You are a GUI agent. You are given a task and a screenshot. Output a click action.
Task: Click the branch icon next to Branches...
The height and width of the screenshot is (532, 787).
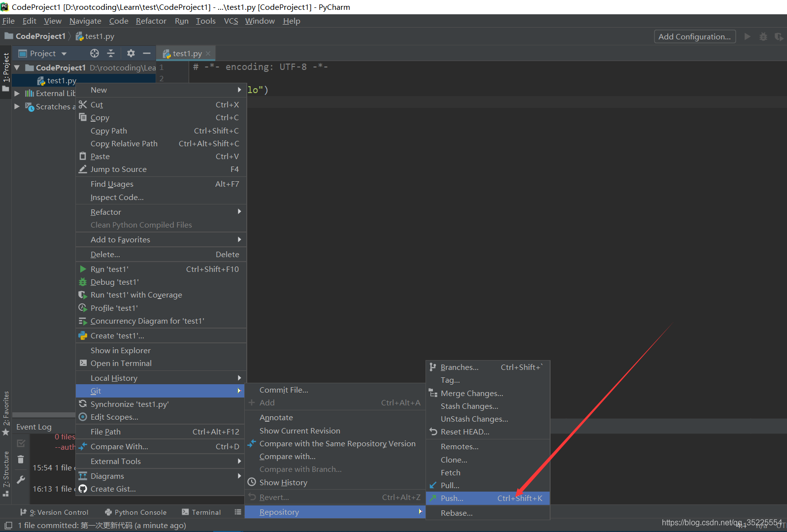pyautogui.click(x=433, y=367)
